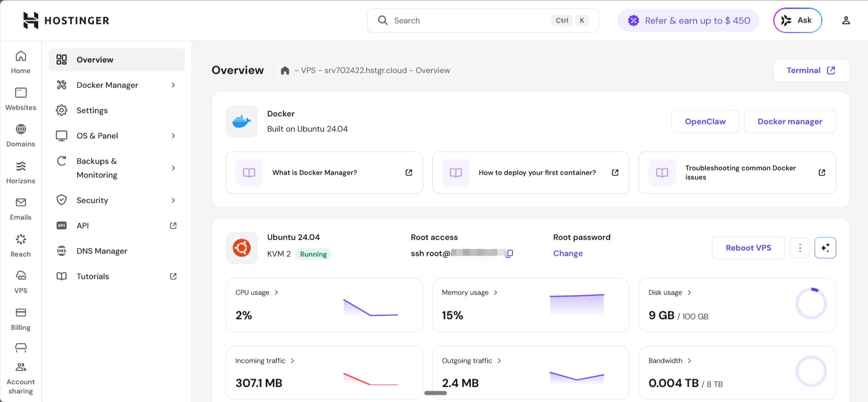Open Bandwidth details chevron
The height and width of the screenshot is (402, 868).
pyautogui.click(x=689, y=361)
